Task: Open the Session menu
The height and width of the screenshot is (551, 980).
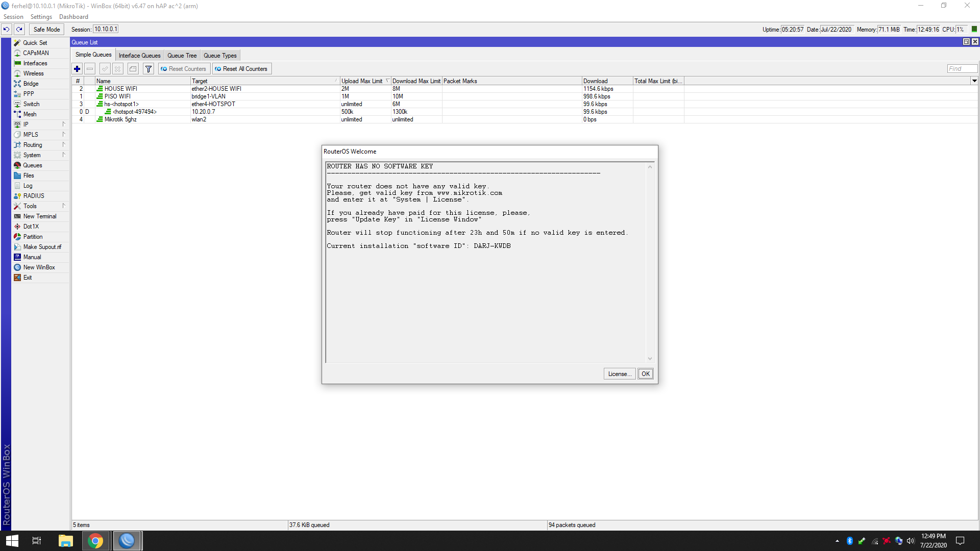Action: (13, 17)
